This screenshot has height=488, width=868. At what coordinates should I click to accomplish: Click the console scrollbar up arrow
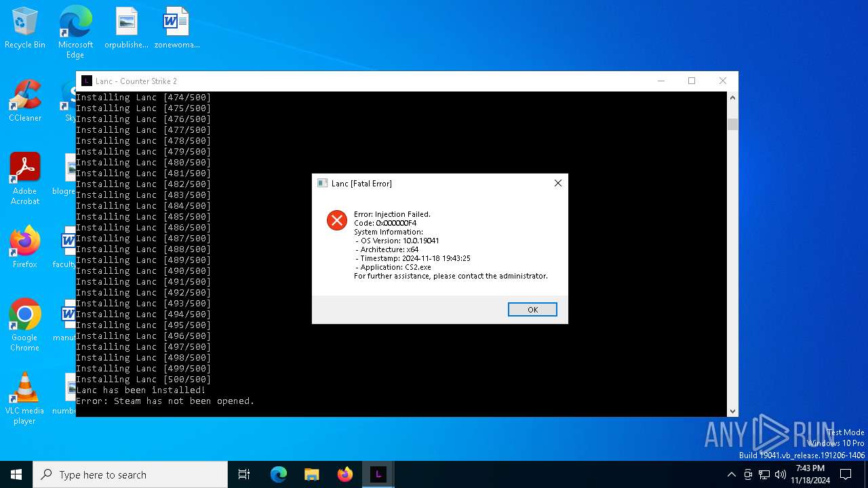point(732,98)
